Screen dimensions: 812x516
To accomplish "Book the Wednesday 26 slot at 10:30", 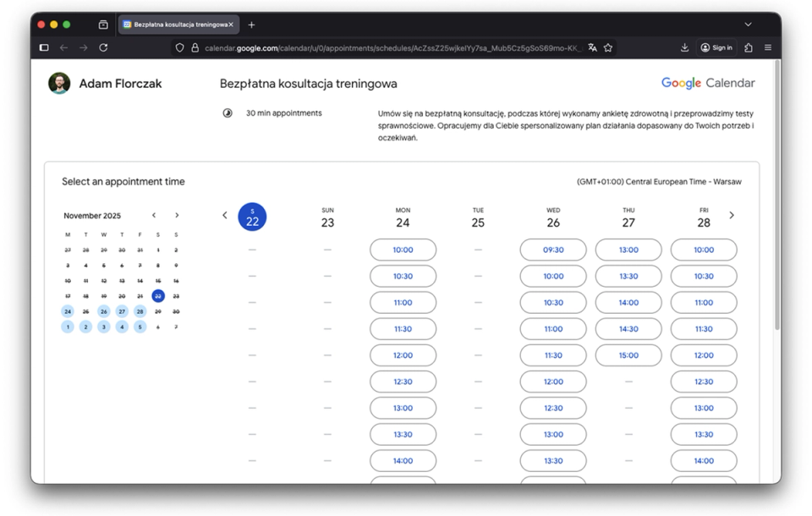I will click(553, 303).
